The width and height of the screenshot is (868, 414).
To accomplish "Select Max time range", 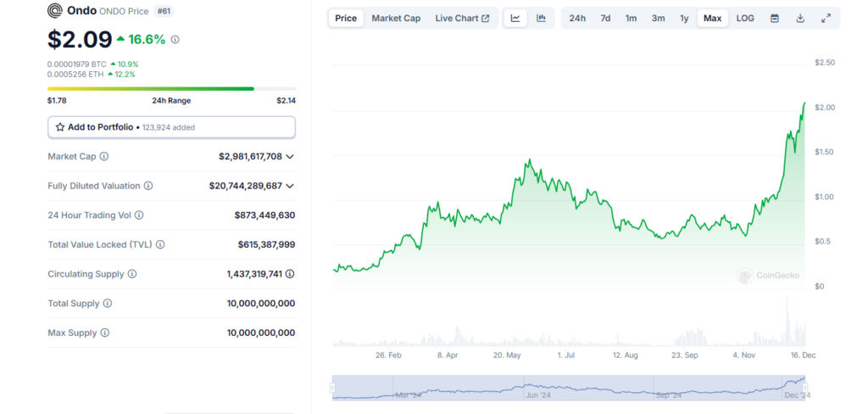I will 712,19.
